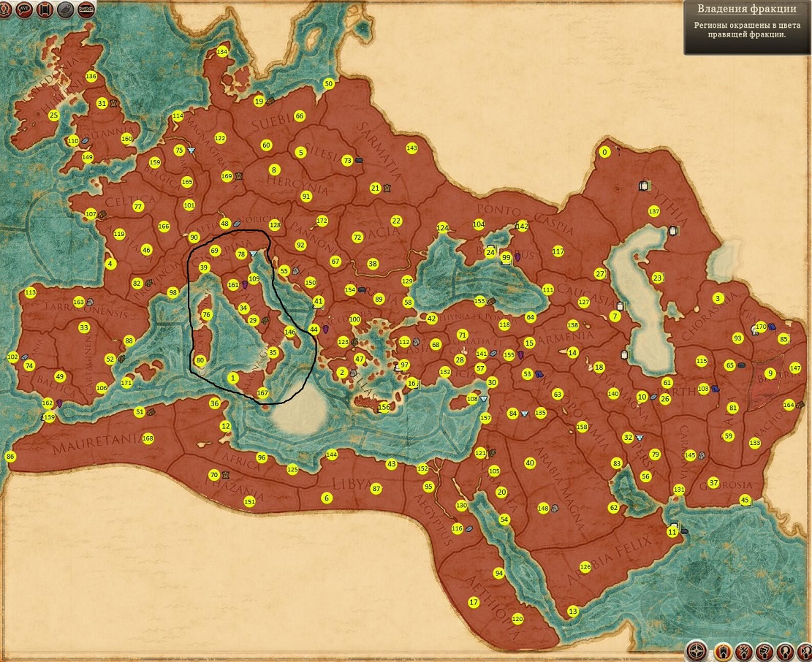Screen dimensions: 812x662
Task: Click the 'Владения фракции' panel title
Action: 747,9
